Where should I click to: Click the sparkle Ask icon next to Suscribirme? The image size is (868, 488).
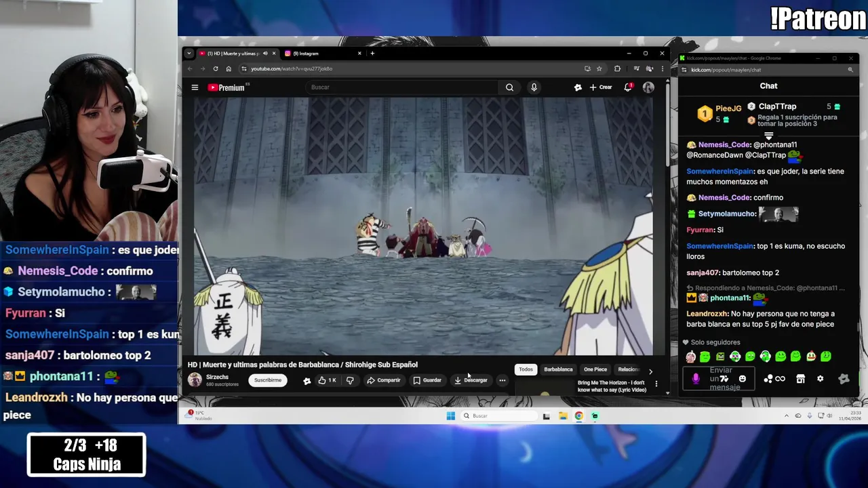307,381
